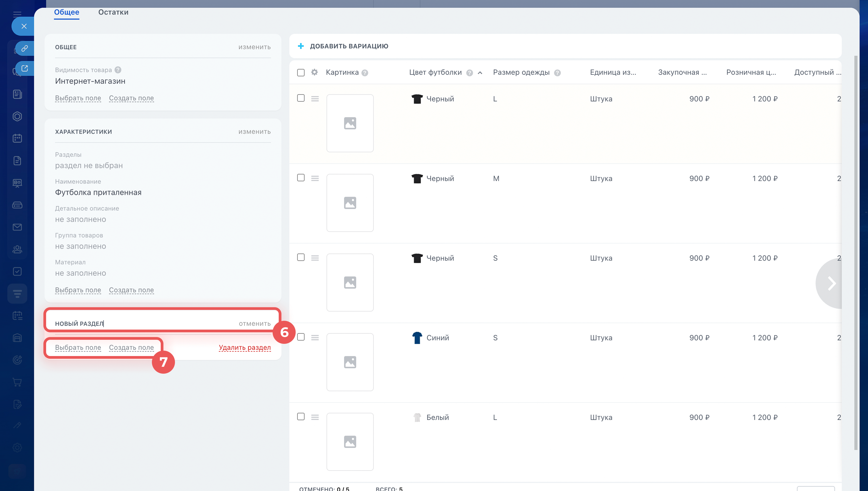The width and height of the screenshot is (868, 491).
Task: Click the help icon beside Картинка column
Action: [x=365, y=73]
